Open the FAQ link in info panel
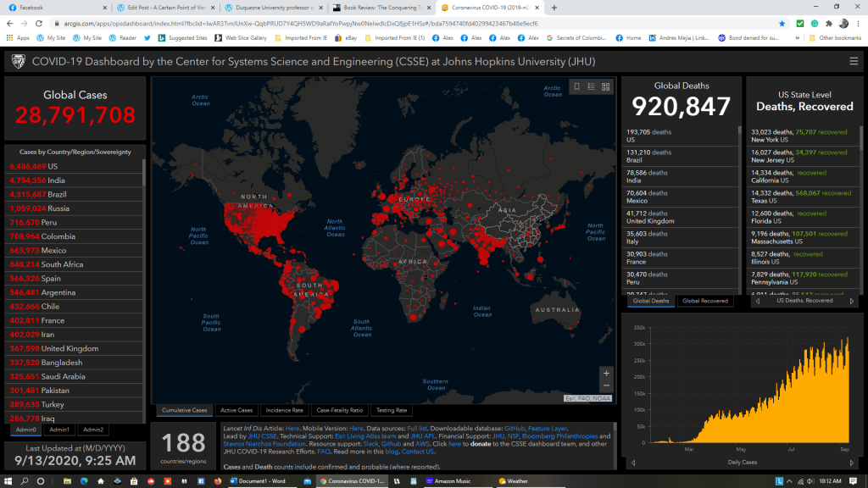The height and width of the screenshot is (488, 868). click(x=323, y=451)
